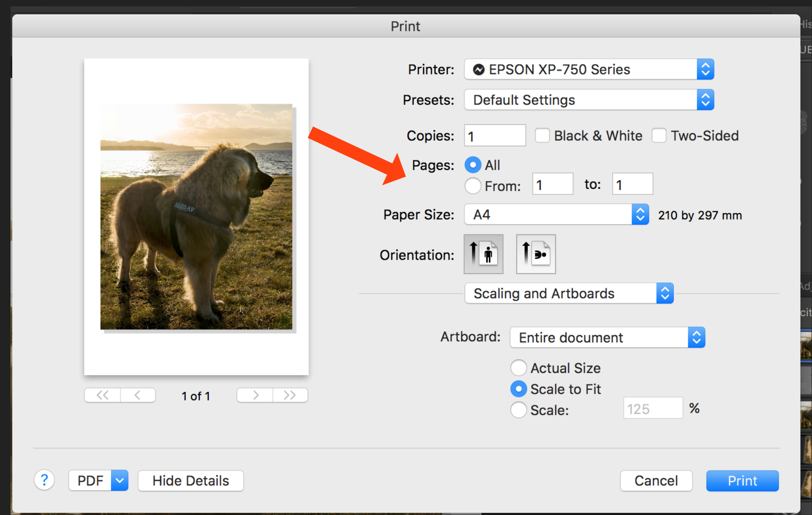Open the Artboard Entire document dropdown
The image size is (812, 515).
click(x=607, y=337)
